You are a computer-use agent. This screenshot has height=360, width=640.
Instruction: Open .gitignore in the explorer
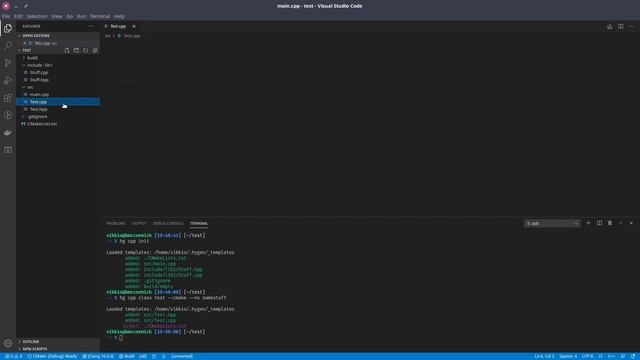(x=58, y=116)
